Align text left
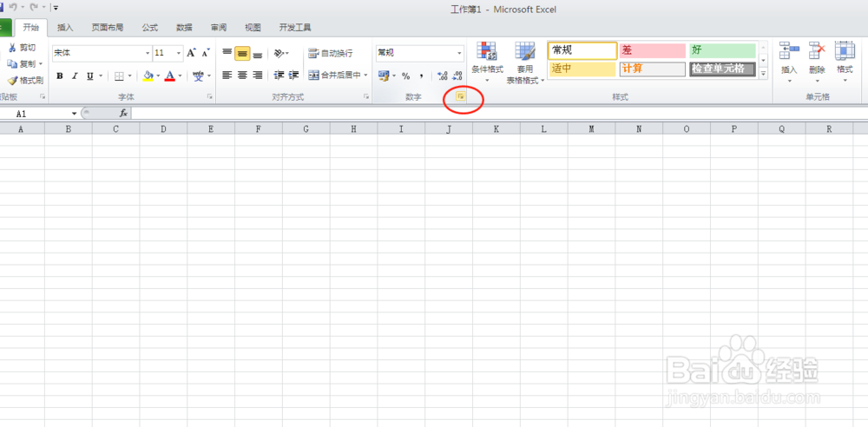Screen dimensions: 868x427 coord(227,76)
